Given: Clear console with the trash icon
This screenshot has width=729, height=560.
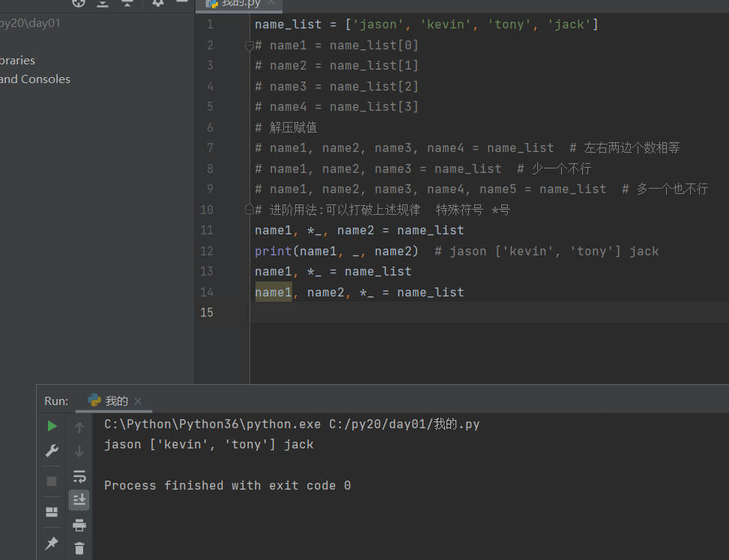Looking at the screenshot, I should tap(79, 549).
